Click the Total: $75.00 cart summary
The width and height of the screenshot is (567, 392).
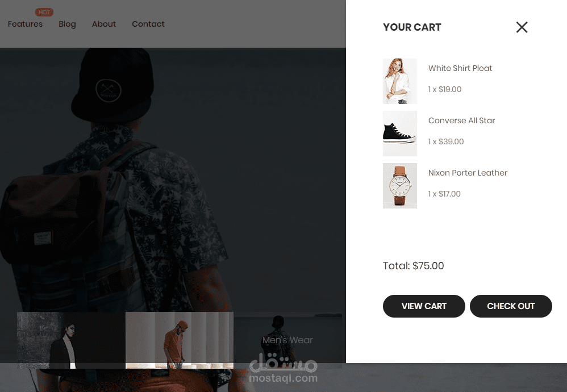[413, 266]
